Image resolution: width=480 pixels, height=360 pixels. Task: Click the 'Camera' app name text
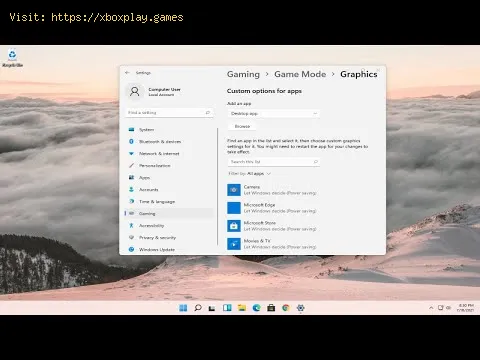pyautogui.click(x=252, y=187)
